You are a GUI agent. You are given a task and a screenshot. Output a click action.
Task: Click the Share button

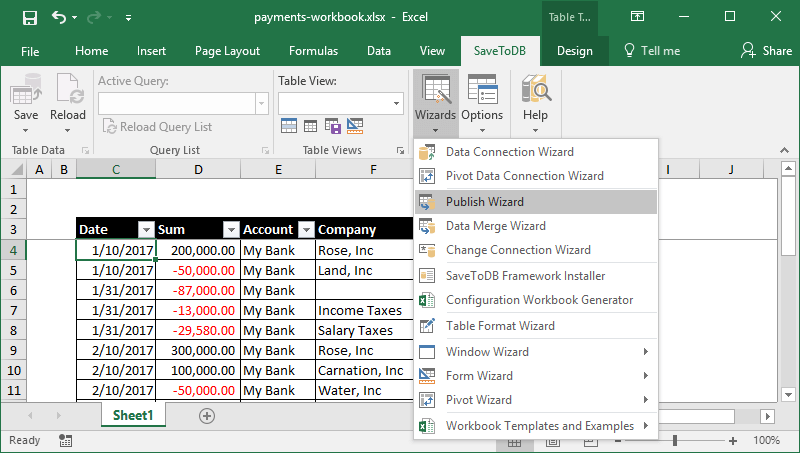click(x=766, y=51)
